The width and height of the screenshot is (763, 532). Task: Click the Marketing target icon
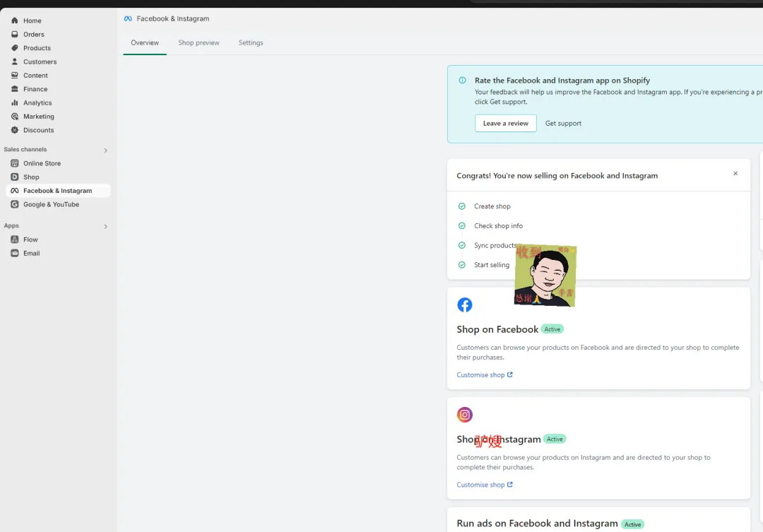15,117
